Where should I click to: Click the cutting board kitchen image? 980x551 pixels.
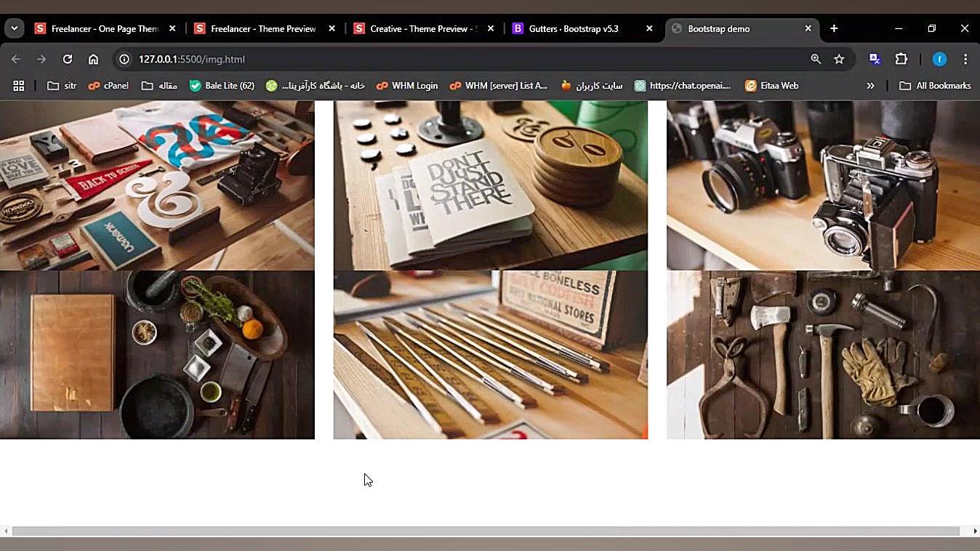tap(157, 355)
